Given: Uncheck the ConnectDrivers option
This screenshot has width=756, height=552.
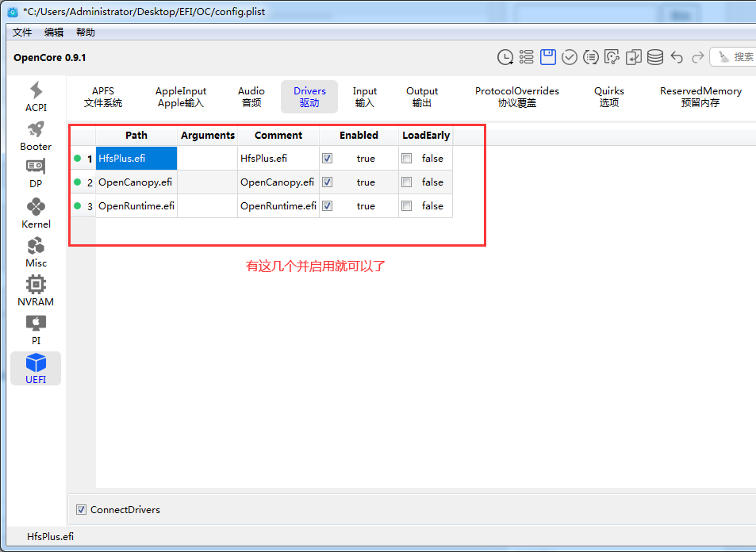Looking at the screenshot, I should click(81, 509).
